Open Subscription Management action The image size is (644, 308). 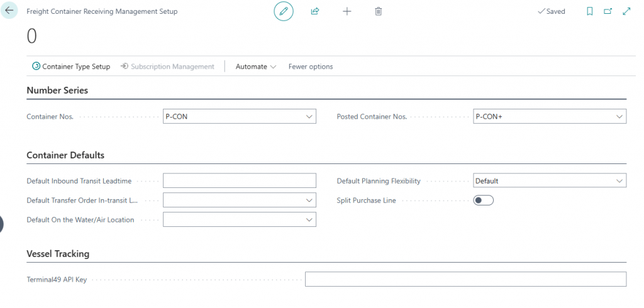(167, 67)
